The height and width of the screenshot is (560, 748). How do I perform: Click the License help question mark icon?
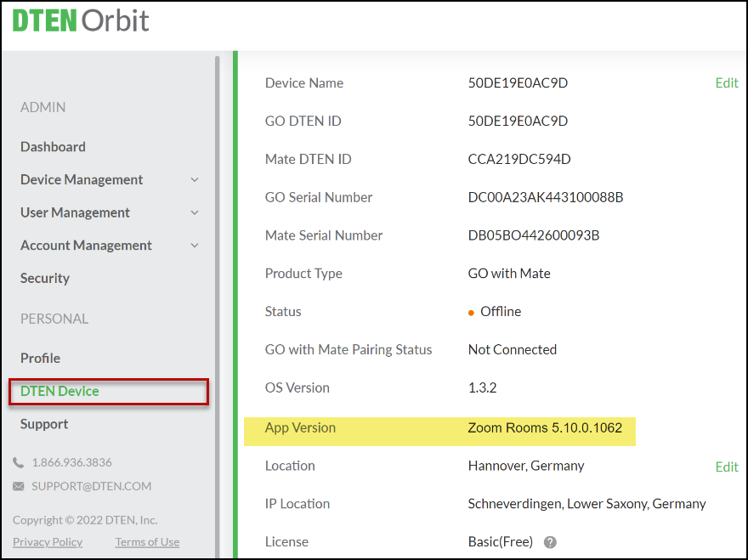coord(550,542)
